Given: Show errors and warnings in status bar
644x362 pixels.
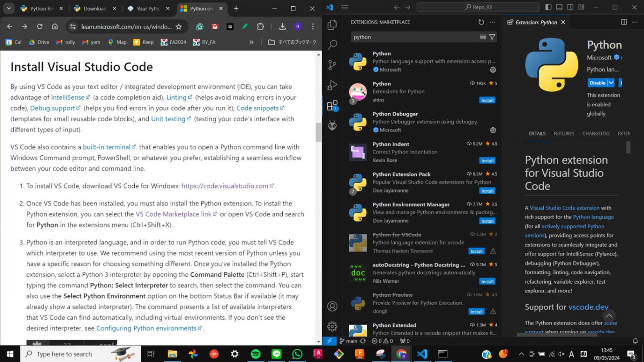Looking at the screenshot, I should [x=382, y=341].
